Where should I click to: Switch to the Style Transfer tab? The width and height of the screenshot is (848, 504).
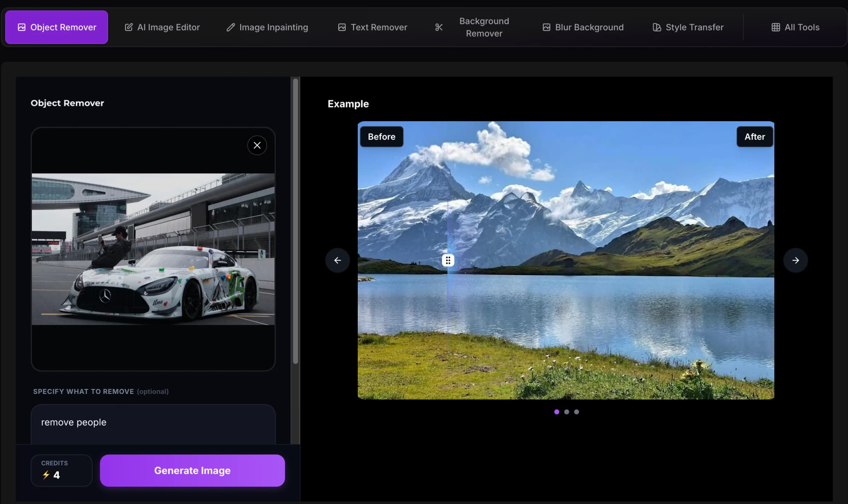694,27
